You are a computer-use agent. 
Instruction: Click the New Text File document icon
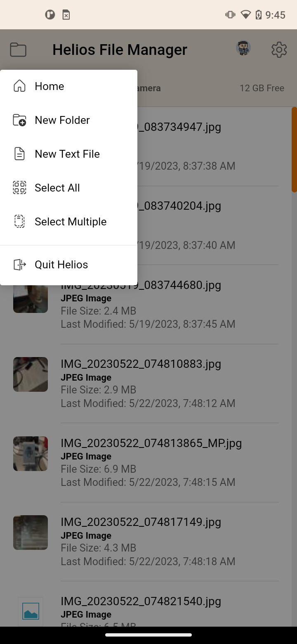click(19, 154)
